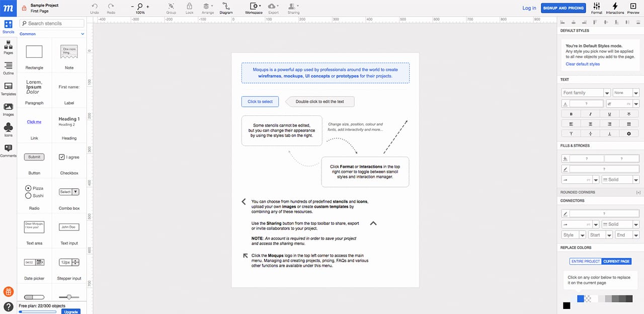
Task: Align text left
Action: (571, 124)
